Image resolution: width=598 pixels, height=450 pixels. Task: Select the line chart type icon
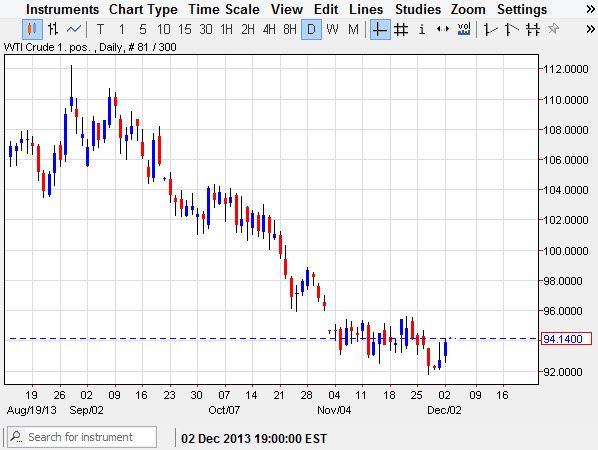click(x=74, y=29)
